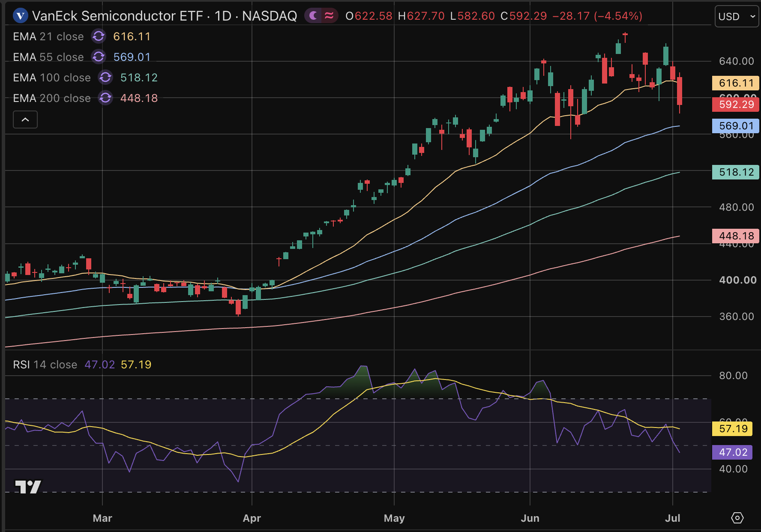Click the 80.00 RSI axis label

click(x=733, y=376)
